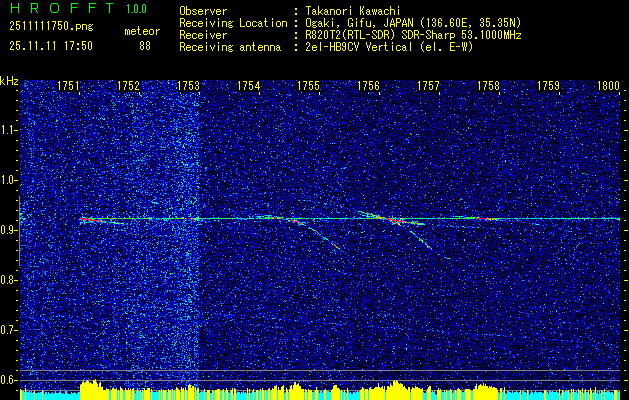
Task: Click the Receiver R820T2 SDR-Sharp text
Action: pyautogui.click(x=414, y=35)
